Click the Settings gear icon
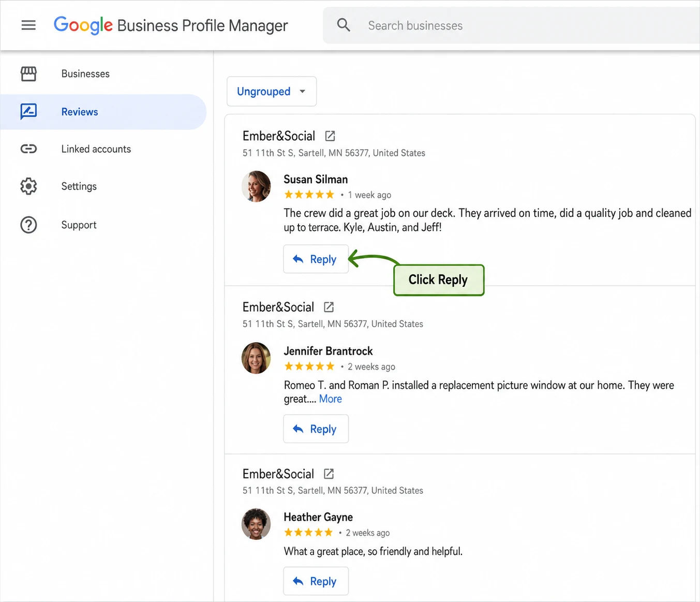The height and width of the screenshot is (602, 700). point(28,186)
